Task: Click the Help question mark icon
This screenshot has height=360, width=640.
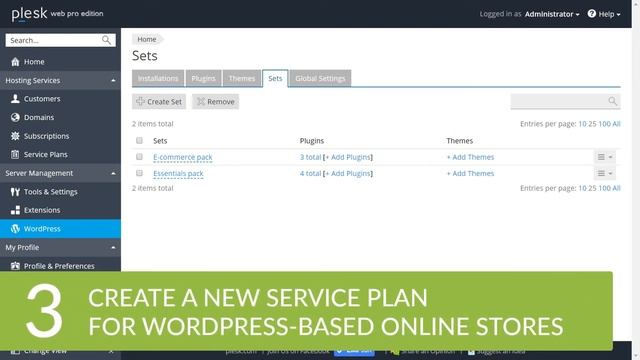Action: (x=591, y=13)
